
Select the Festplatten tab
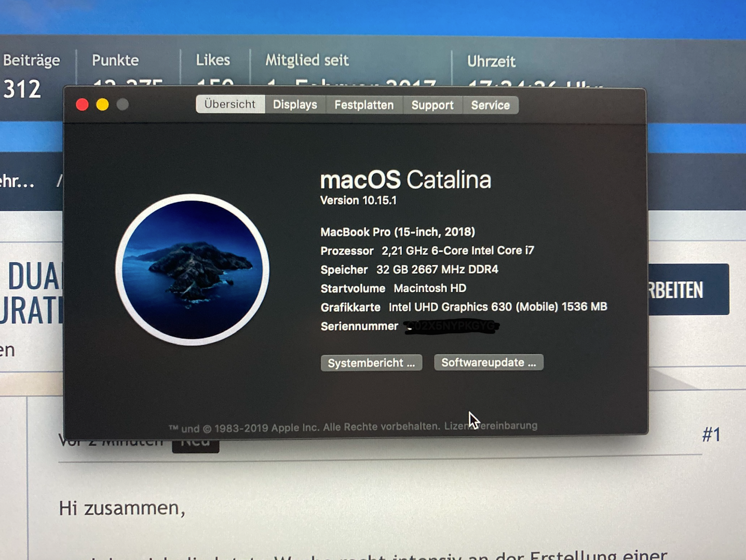tap(364, 105)
